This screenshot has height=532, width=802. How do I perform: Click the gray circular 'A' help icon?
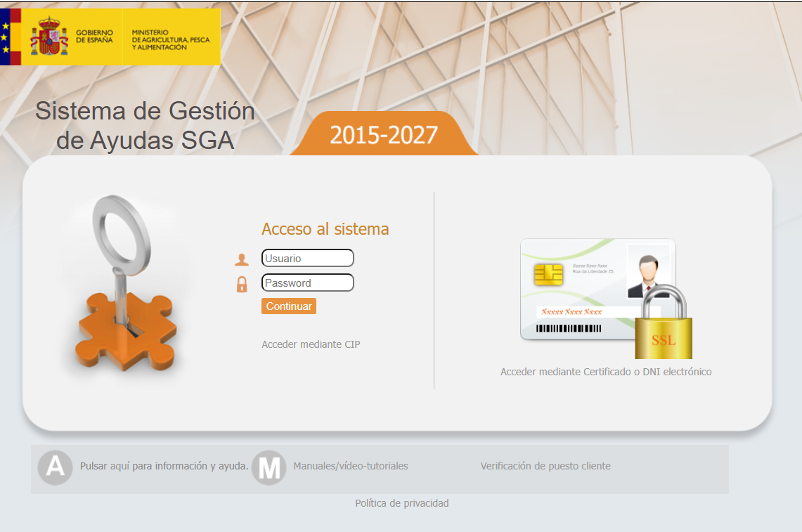(55, 467)
